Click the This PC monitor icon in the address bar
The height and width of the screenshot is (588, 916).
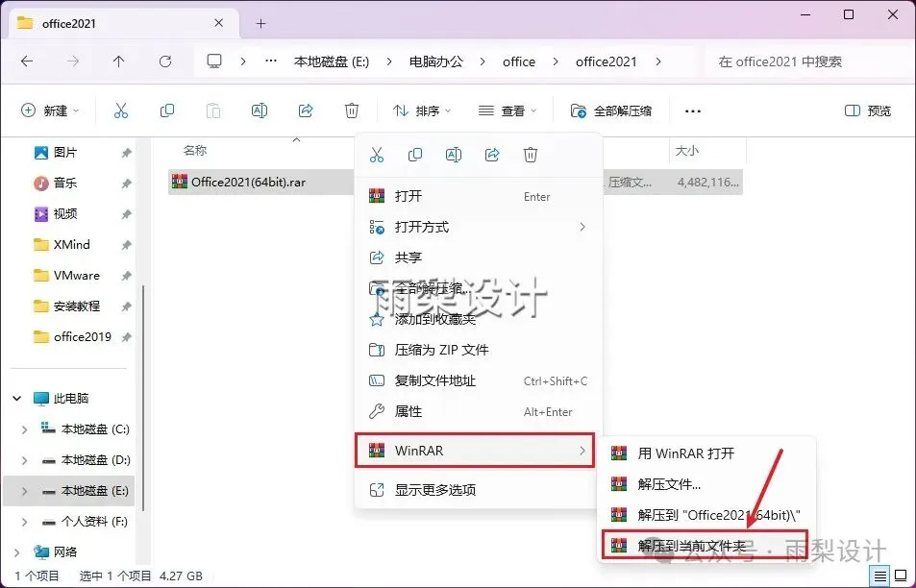214,61
